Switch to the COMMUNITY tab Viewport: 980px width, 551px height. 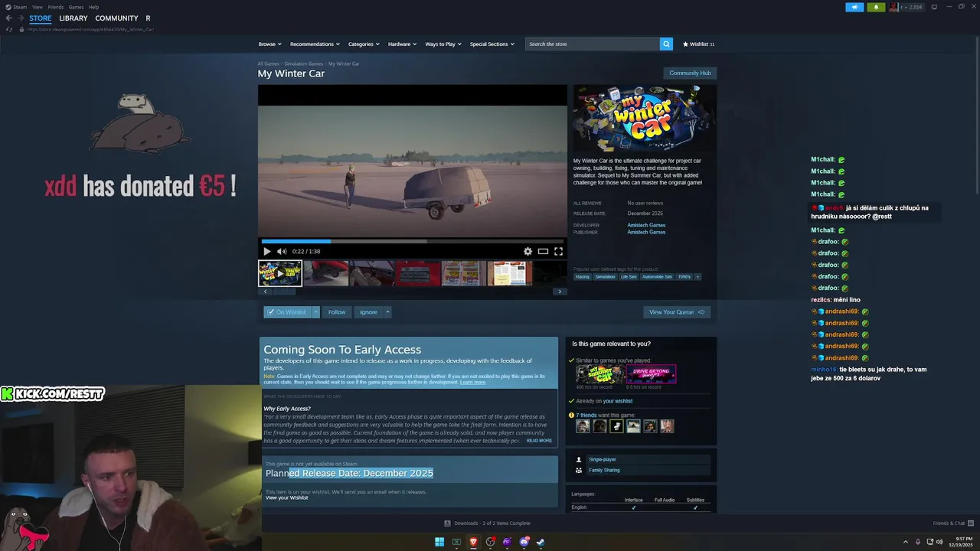(x=116, y=18)
